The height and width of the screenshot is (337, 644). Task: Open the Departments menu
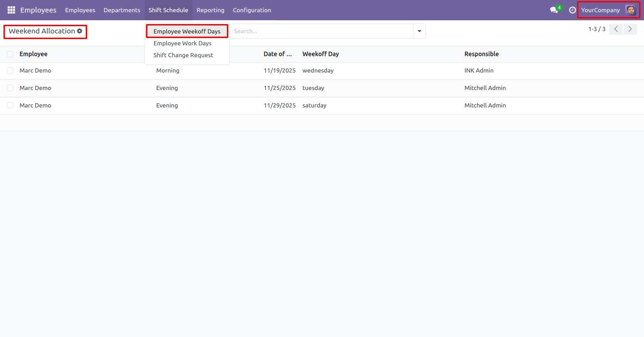click(x=122, y=10)
